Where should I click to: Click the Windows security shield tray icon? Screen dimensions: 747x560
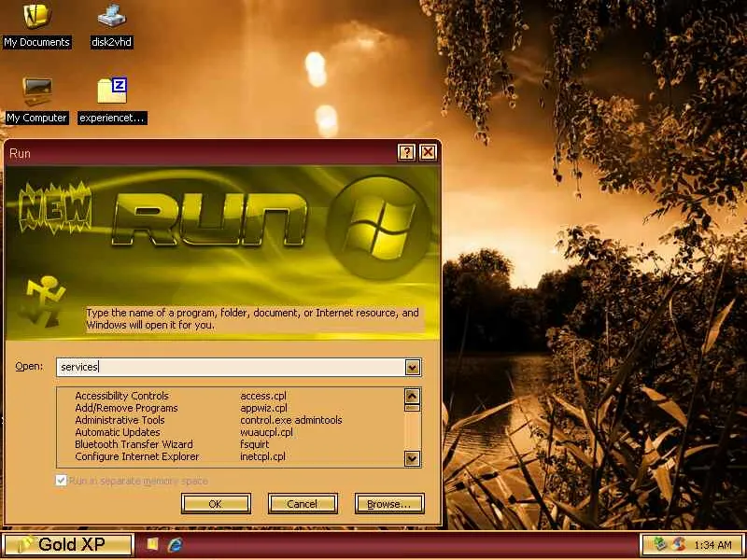pos(679,544)
